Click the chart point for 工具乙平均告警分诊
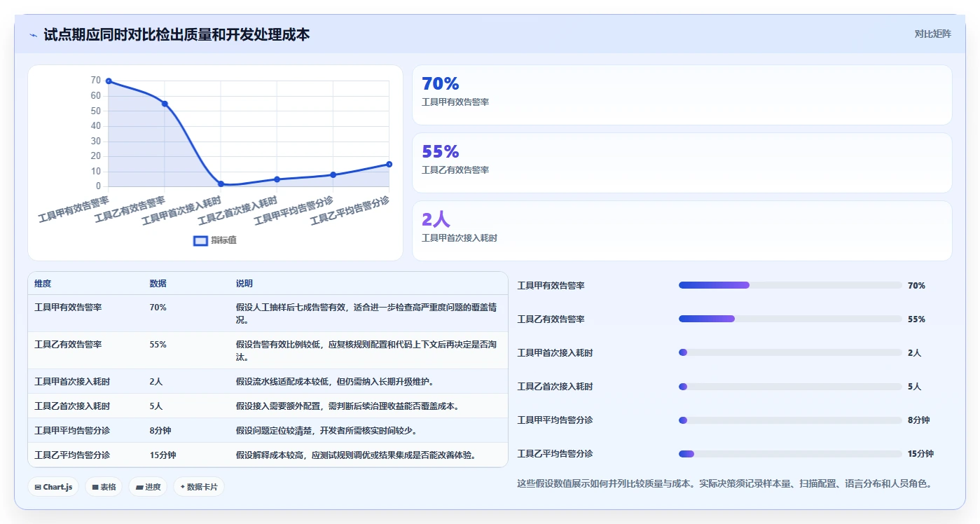The width and height of the screenshot is (980, 524). pos(389,164)
